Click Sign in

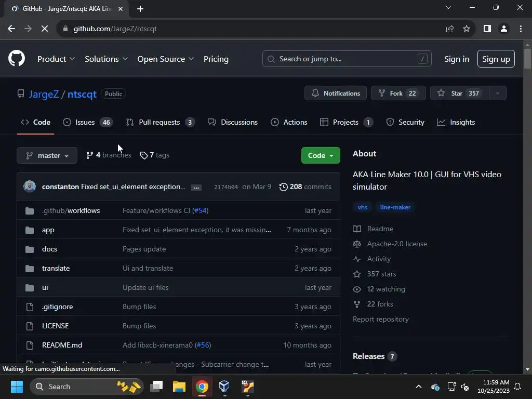coord(457,59)
